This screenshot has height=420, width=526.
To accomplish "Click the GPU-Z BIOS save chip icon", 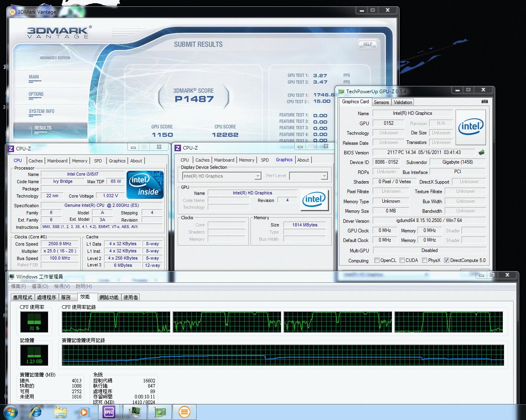I will (482, 152).
